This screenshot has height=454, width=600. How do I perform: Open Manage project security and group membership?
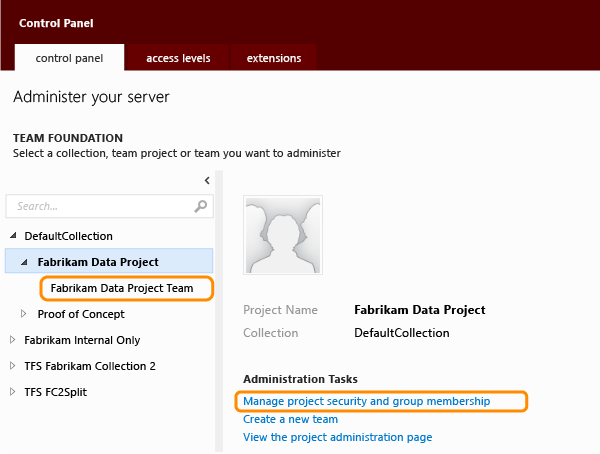(367, 401)
